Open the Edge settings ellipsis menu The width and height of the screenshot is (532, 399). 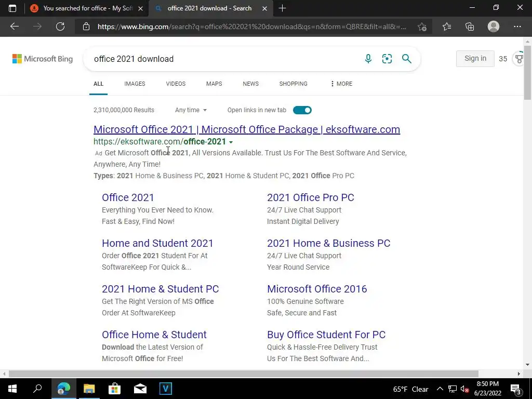[x=517, y=26]
